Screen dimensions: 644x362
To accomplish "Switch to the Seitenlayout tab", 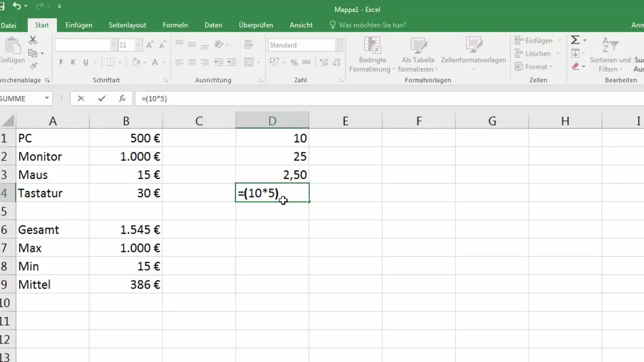I will pyautogui.click(x=127, y=25).
